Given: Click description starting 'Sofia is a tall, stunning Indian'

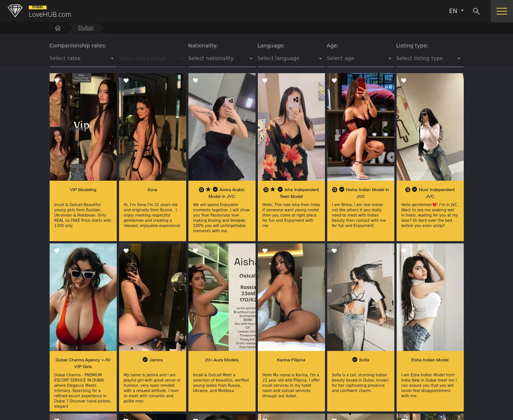Looking at the screenshot, I should pos(360,383).
